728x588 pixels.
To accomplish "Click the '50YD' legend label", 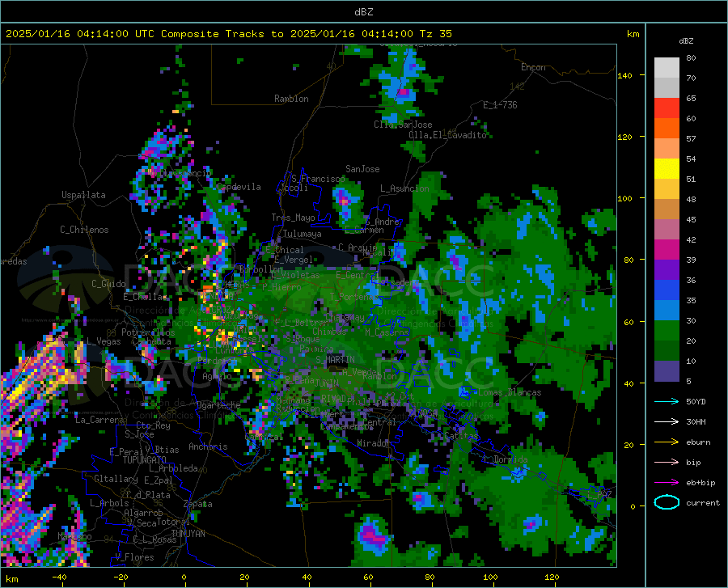I will click(696, 401).
